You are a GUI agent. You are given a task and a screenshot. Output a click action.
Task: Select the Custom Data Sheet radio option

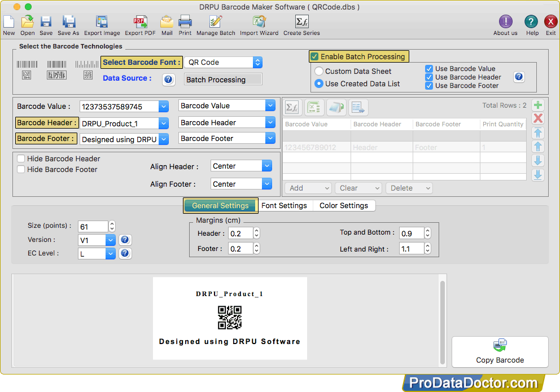pyautogui.click(x=319, y=71)
